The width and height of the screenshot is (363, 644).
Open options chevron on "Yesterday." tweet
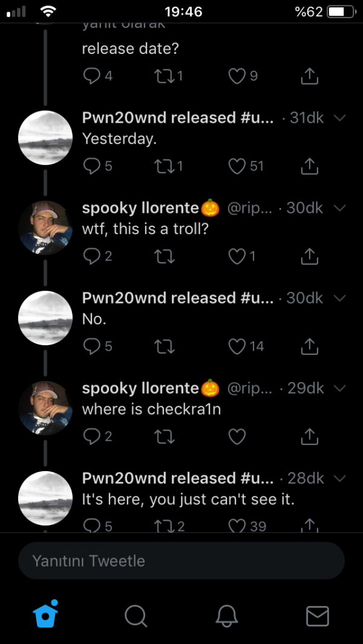coord(339,118)
